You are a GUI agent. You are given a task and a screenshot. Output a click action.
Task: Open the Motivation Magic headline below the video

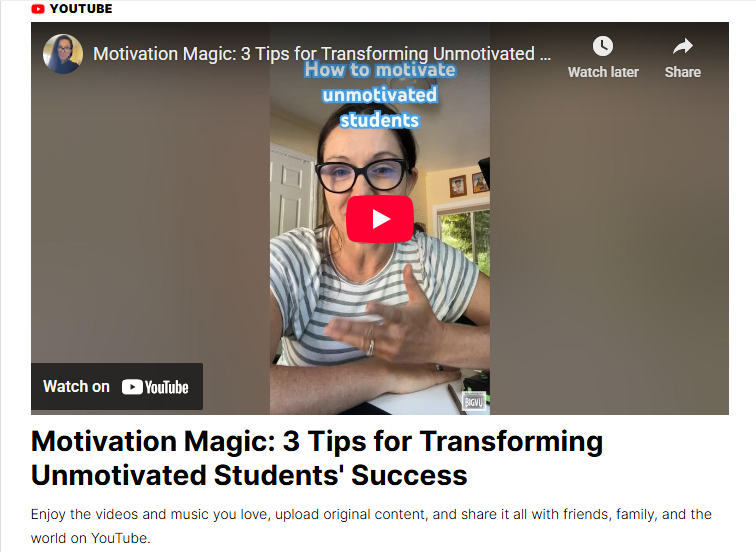click(x=317, y=458)
